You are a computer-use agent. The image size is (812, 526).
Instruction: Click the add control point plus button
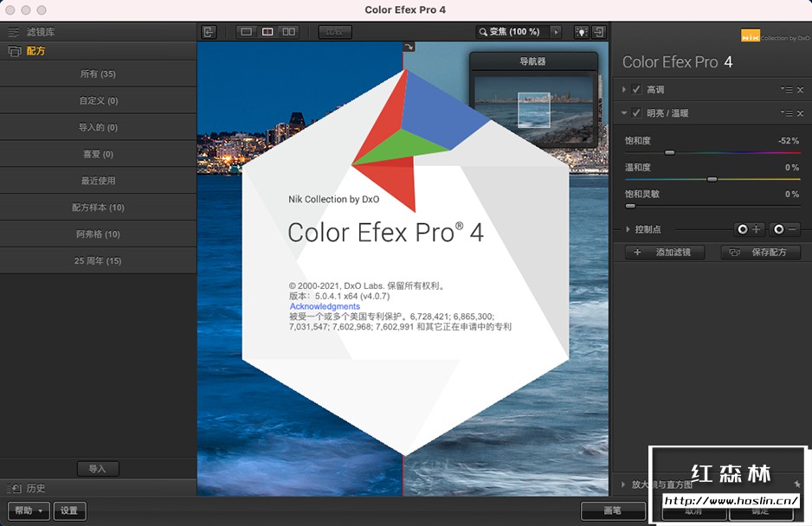749,229
